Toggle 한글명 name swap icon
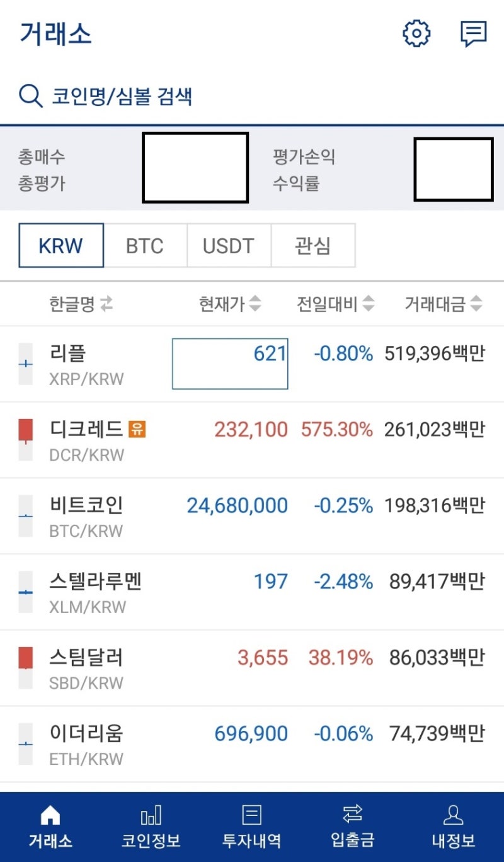 point(106,305)
